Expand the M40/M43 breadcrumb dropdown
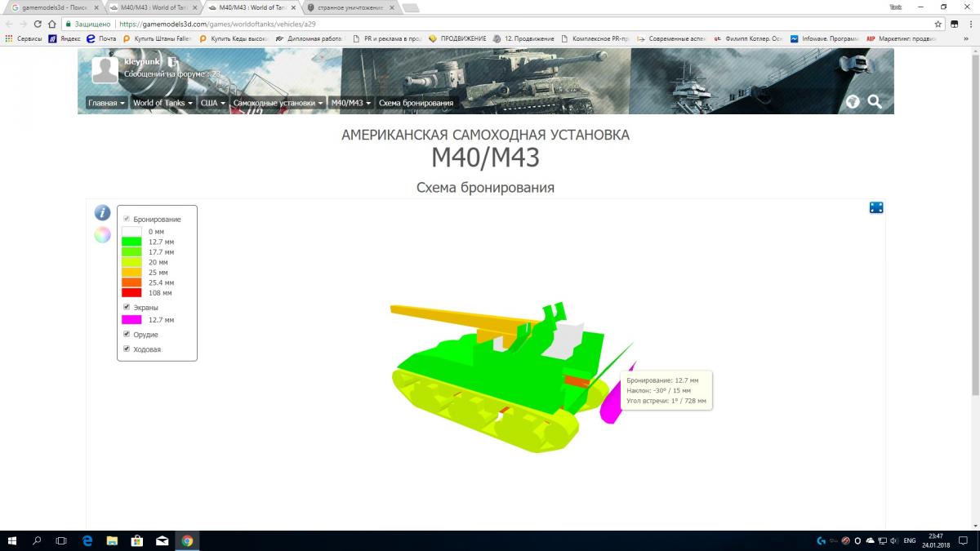This screenshot has height=551, width=980. tap(351, 103)
